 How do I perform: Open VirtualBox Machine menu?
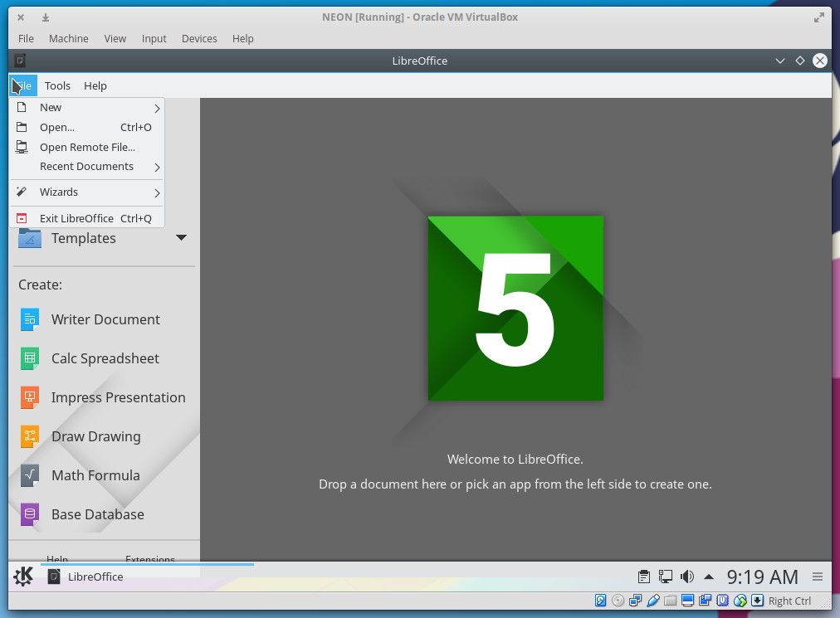(x=69, y=38)
